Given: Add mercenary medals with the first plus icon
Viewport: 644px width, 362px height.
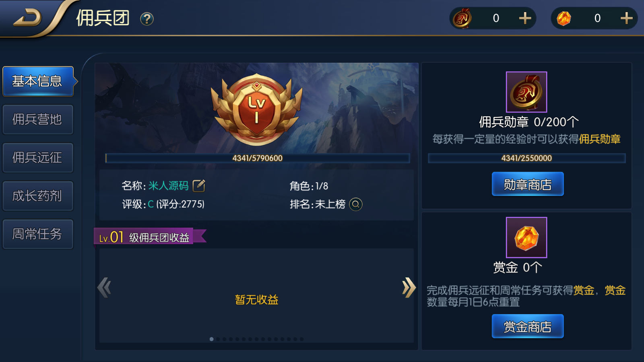Looking at the screenshot, I should pyautogui.click(x=525, y=18).
